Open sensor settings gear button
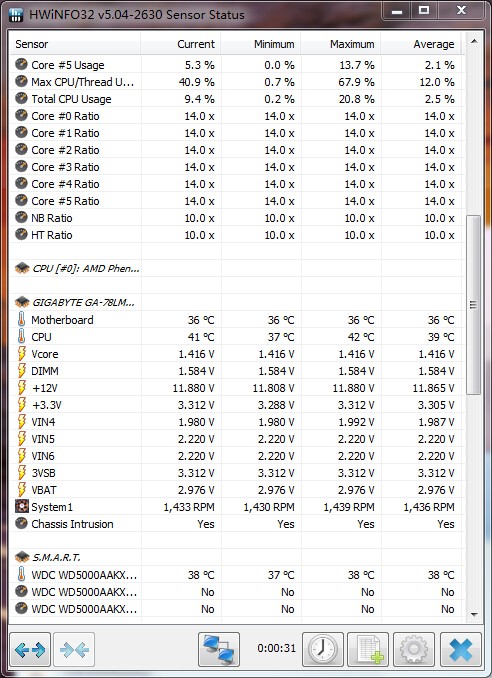 point(414,649)
